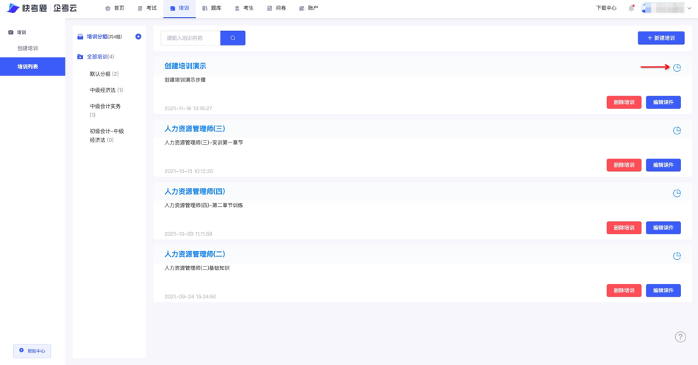Open the 账户 tab
This screenshot has width=698, height=365.
308,8
